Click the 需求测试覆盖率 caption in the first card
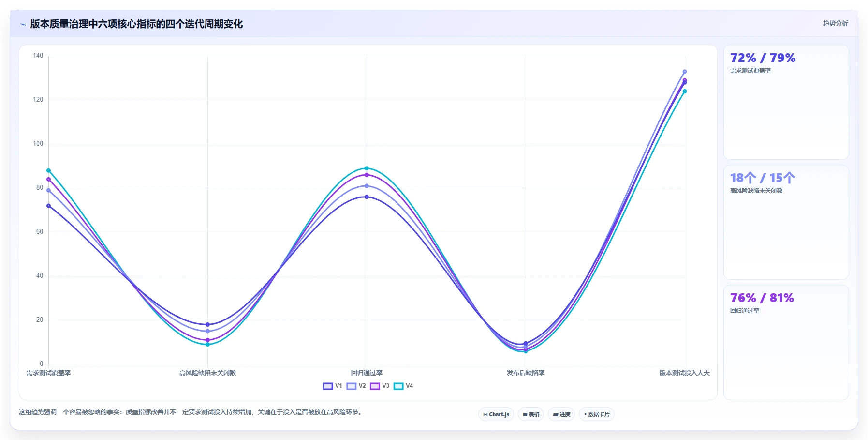The height and width of the screenshot is (440, 868). coord(750,71)
